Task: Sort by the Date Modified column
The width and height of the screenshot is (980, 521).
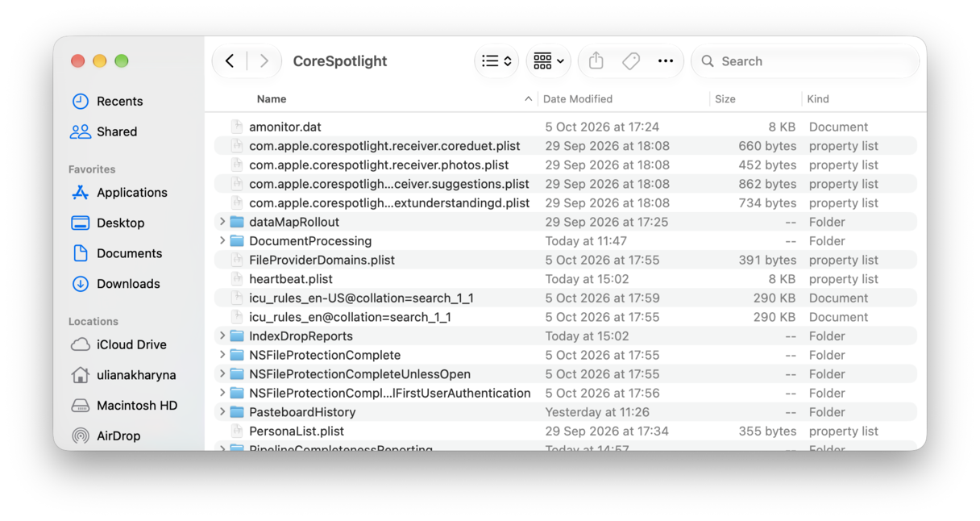Action: (x=578, y=99)
